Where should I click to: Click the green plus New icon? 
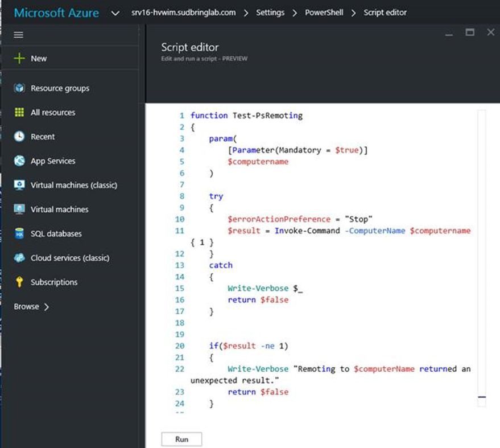(19, 59)
